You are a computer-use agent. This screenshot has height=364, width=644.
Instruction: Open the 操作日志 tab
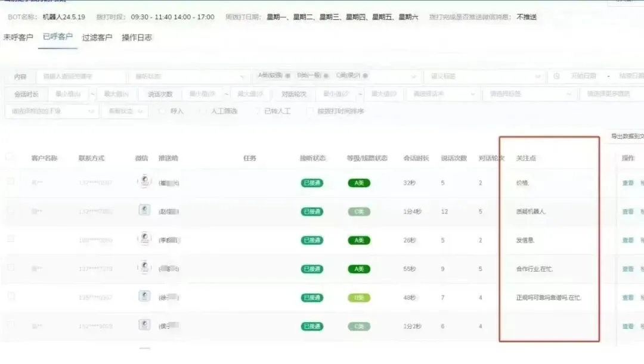click(137, 36)
